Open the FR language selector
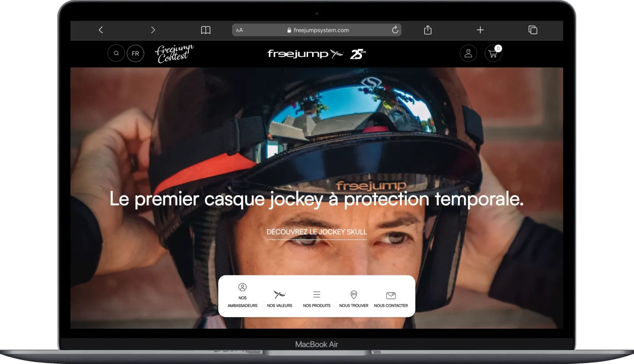The image size is (634, 364). [136, 53]
